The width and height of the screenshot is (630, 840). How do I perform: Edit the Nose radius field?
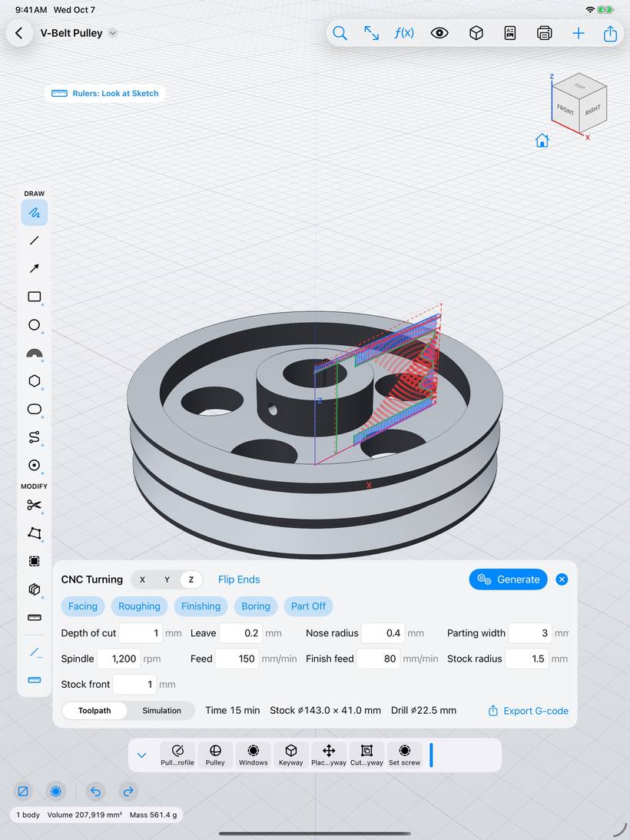coord(383,633)
